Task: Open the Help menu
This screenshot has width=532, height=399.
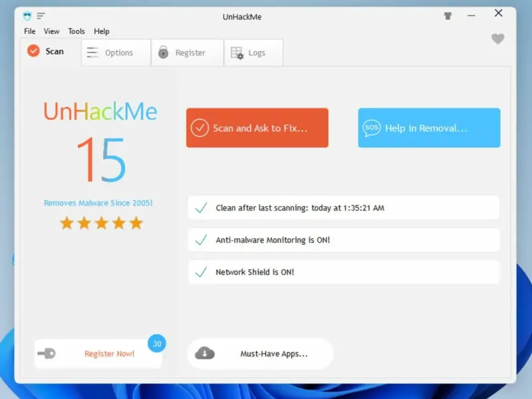Action: 102,31
